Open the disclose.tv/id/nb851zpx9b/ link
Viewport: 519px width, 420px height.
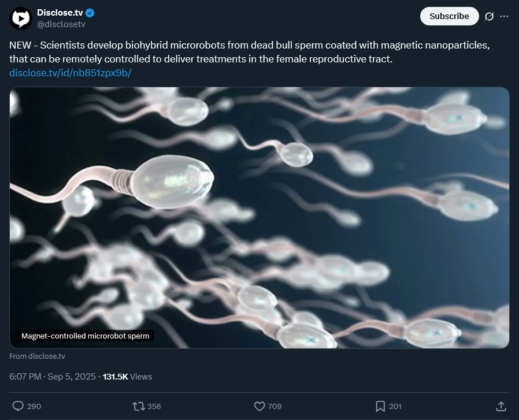71,73
